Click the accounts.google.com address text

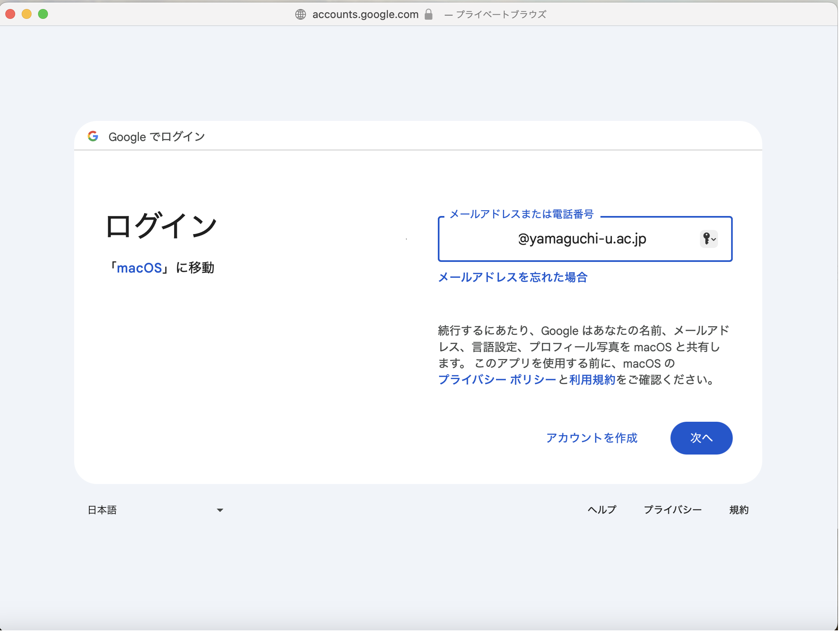pyautogui.click(x=366, y=14)
